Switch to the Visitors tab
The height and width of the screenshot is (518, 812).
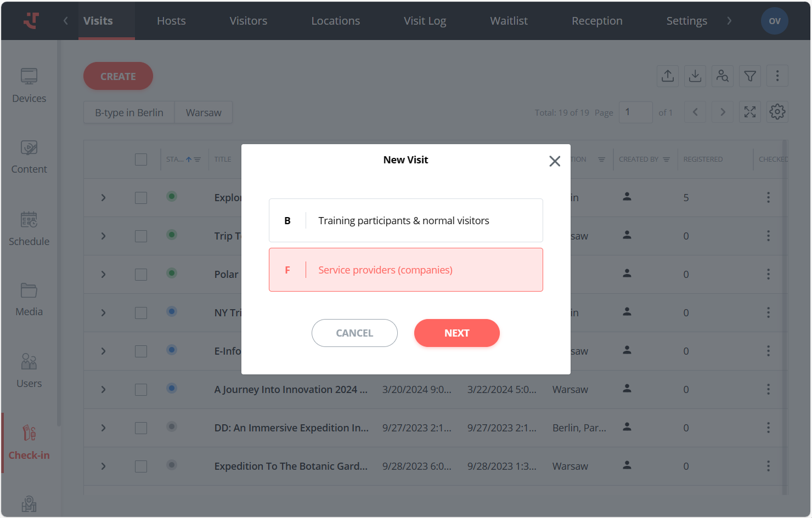point(248,21)
